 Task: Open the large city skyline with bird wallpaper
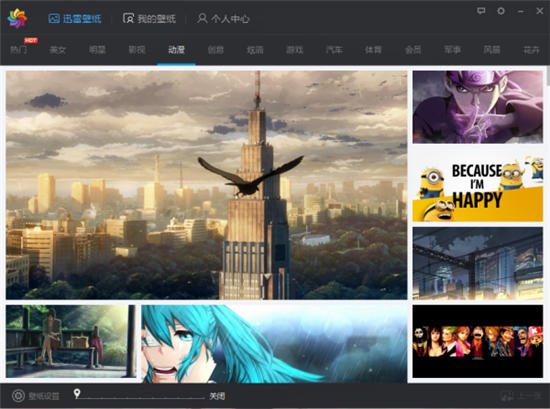pyautogui.click(x=207, y=185)
